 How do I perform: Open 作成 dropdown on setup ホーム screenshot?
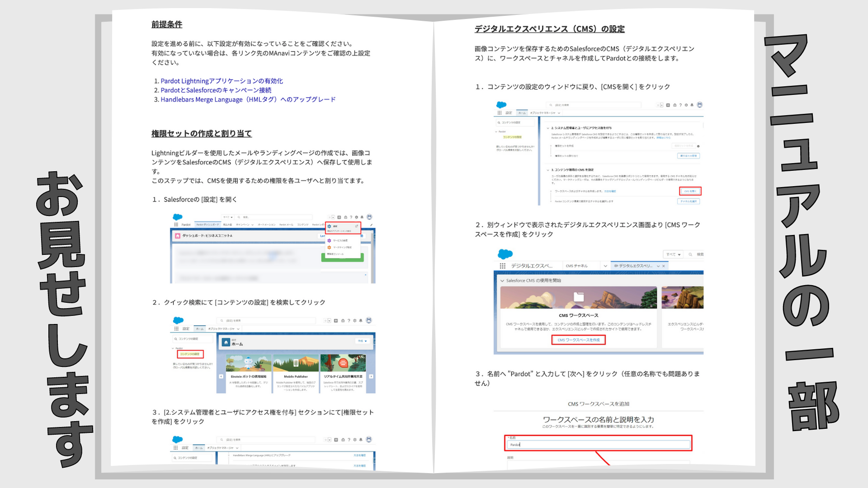363,341
